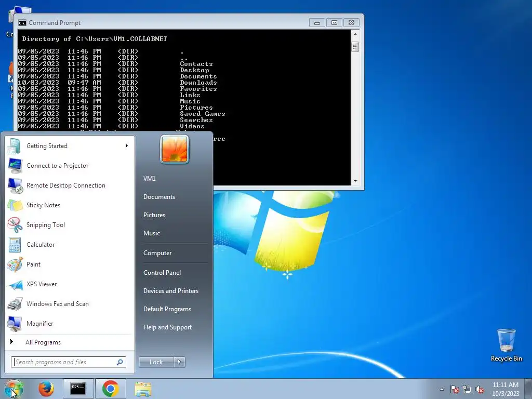This screenshot has width=532, height=399.
Task: Click Command Prompt scrollbar up arrow
Action: (x=355, y=34)
